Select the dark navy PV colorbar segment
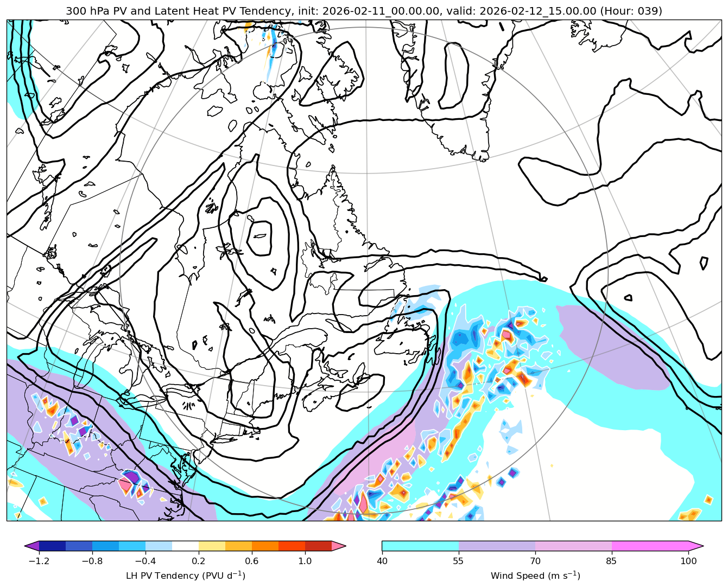The height and width of the screenshot is (588, 728). [52, 546]
